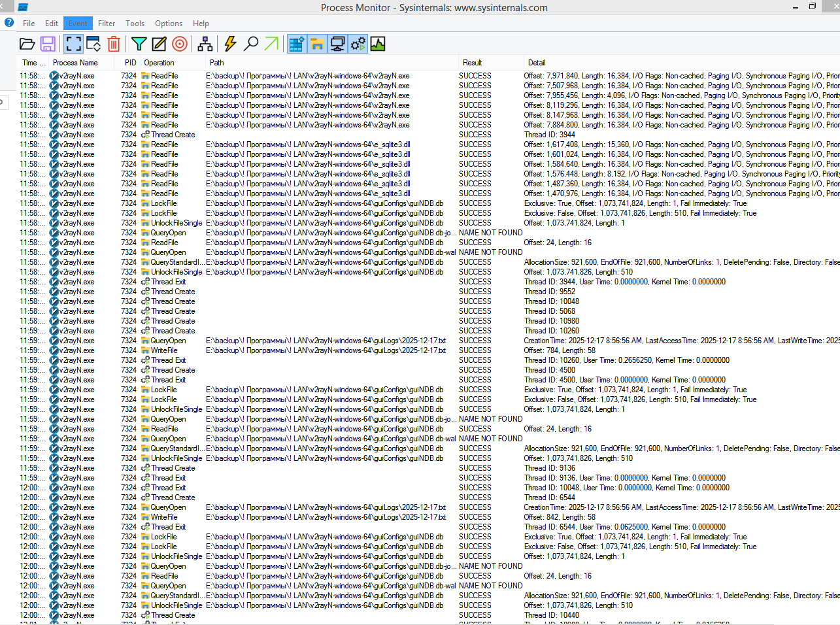
Task: Toggle Show Profiling Events graph button
Action: pos(378,44)
